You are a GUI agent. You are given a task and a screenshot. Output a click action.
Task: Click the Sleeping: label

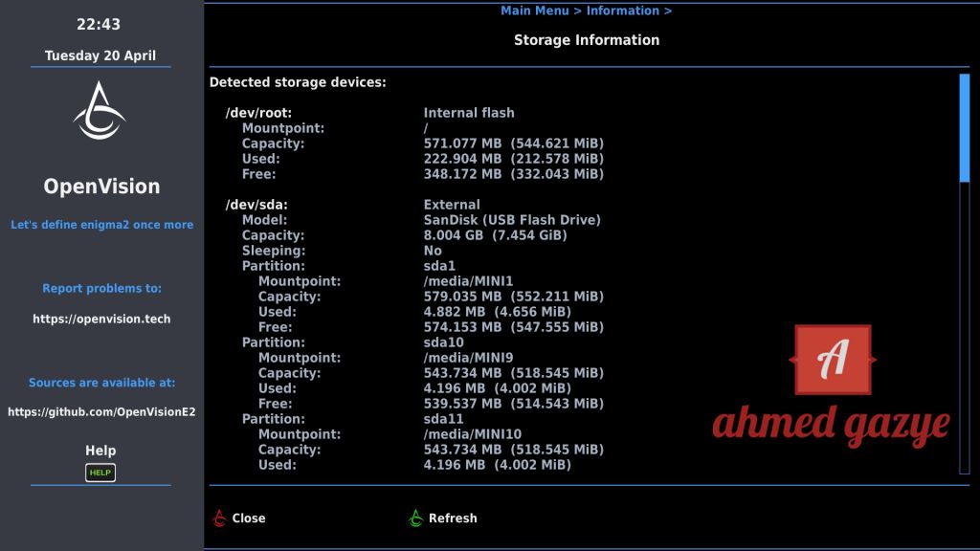point(274,251)
